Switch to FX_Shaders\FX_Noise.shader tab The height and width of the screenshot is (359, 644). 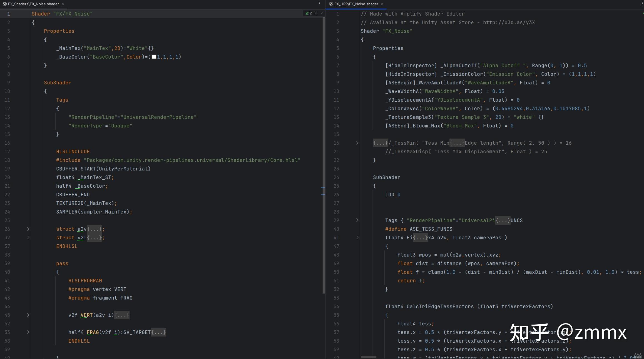point(33,4)
